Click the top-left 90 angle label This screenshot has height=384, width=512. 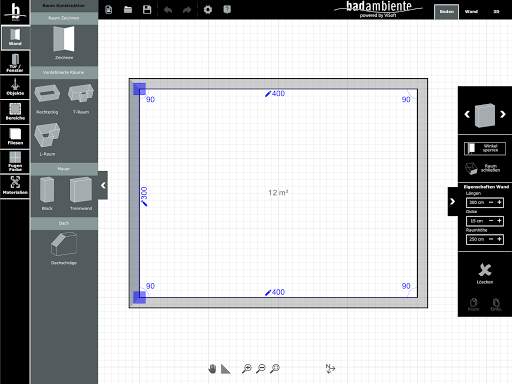tap(150, 99)
